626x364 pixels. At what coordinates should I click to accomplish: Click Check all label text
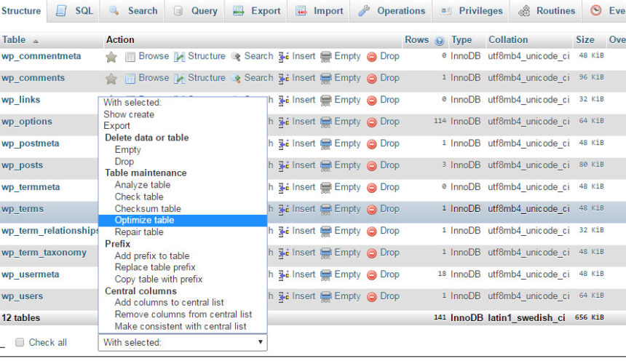click(x=47, y=342)
